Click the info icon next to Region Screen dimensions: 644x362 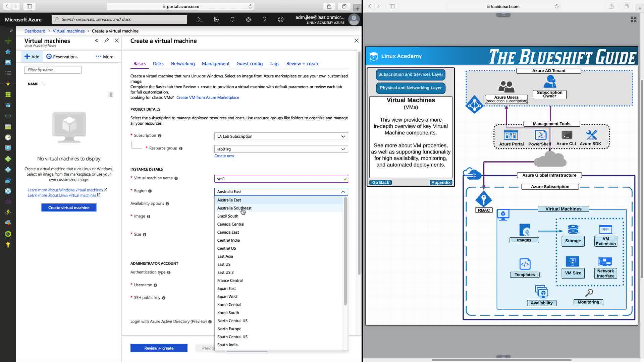click(x=150, y=191)
